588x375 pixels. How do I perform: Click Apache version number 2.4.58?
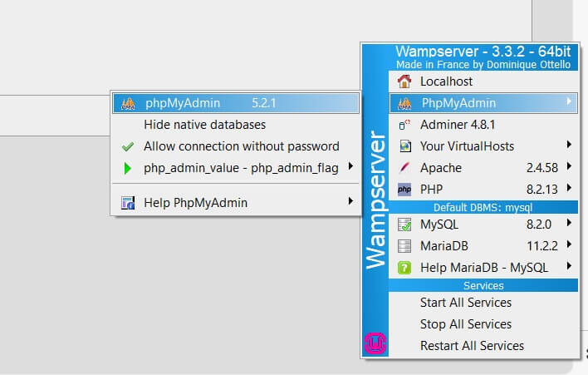pyautogui.click(x=542, y=168)
